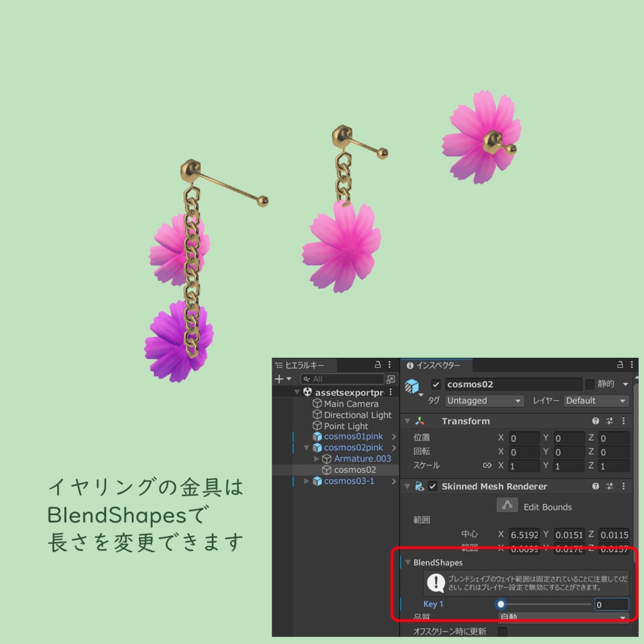
Task: Open the Transform help icon
Action: pos(596,421)
